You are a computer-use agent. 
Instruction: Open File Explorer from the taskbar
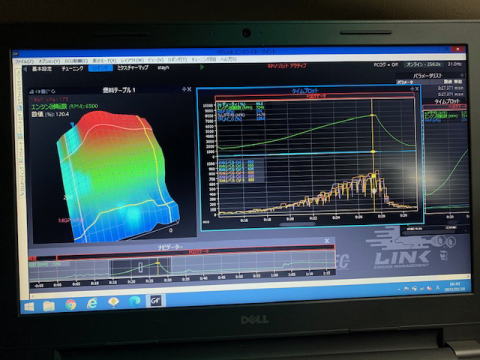point(49,306)
